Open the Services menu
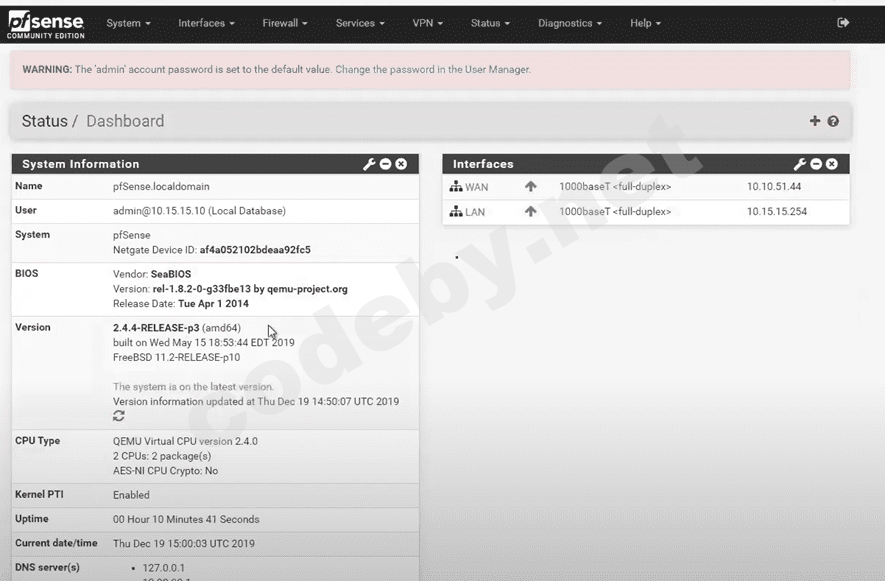Viewport: 885px width, 581px height. [x=360, y=23]
